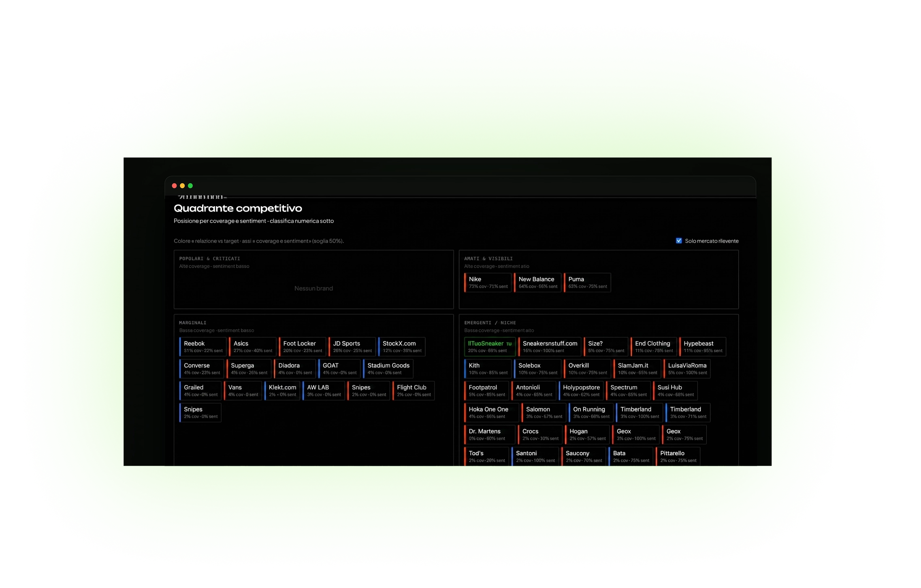Click the On Running chip
The width and height of the screenshot is (921, 588).
pos(591,412)
